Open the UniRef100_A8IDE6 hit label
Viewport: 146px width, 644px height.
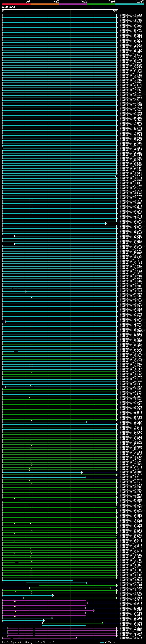tap(131, 15)
